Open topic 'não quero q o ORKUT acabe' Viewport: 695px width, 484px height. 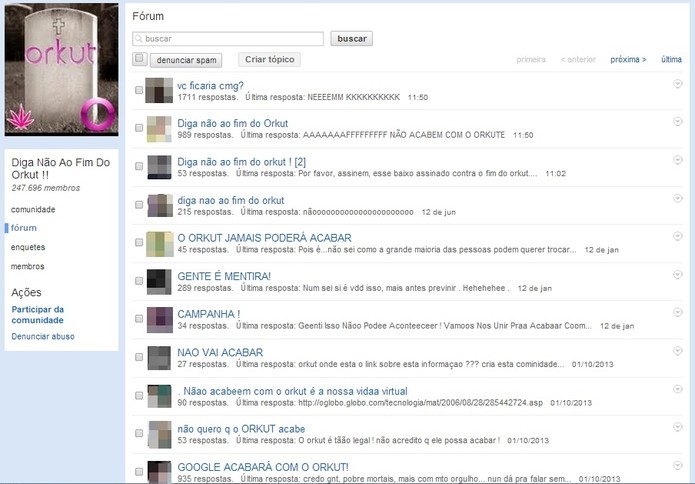coord(241,429)
